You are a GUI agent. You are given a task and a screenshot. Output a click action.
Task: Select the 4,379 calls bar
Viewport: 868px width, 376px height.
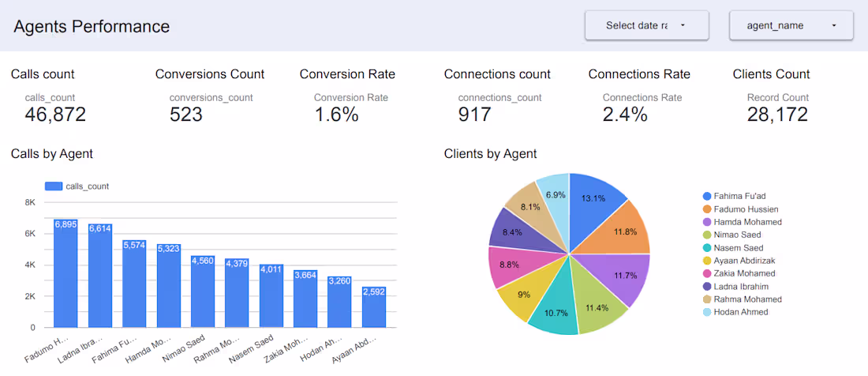[x=237, y=294]
